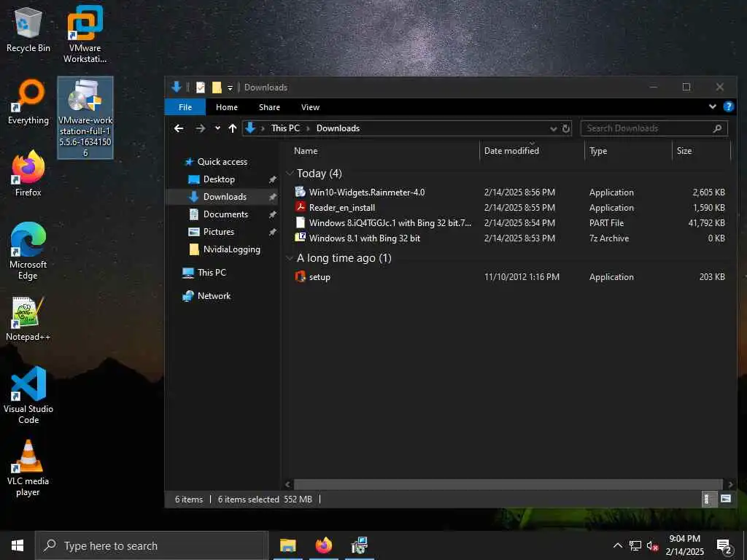Open the Windows Start menu
The width and height of the screenshot is (747, 560).
18,545
